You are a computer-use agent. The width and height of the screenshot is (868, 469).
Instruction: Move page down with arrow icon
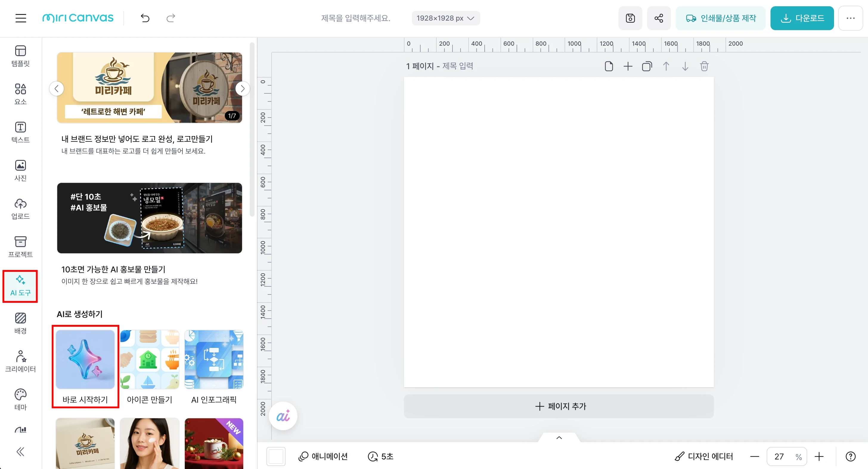pos(685,66)
